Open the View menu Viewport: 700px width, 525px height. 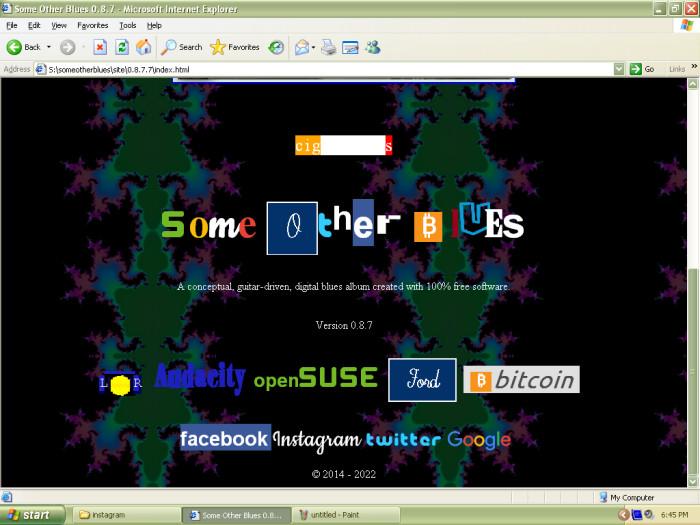tap(59, 25)
